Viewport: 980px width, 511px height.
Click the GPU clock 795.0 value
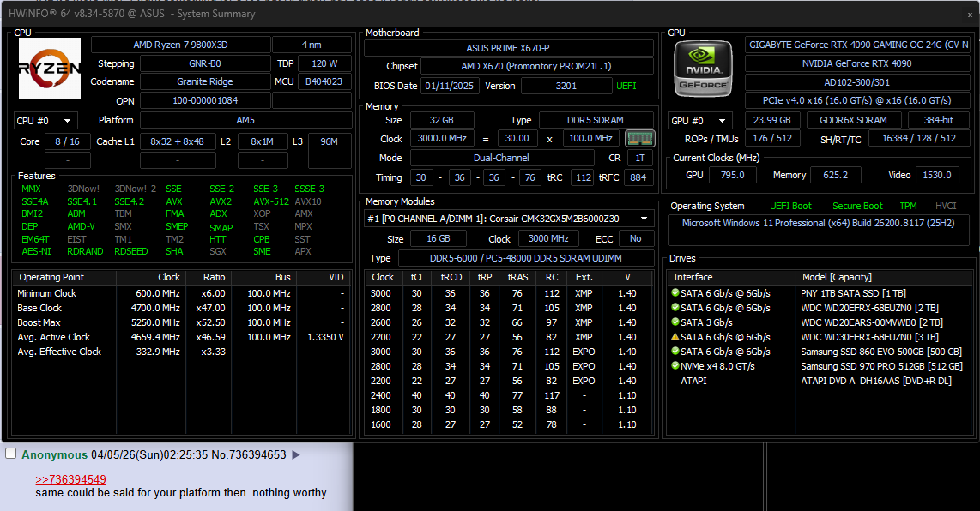(733, 176)
